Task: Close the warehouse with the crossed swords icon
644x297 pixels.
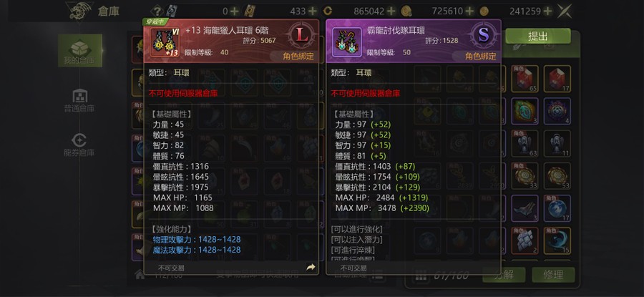Action: point(565,11)
